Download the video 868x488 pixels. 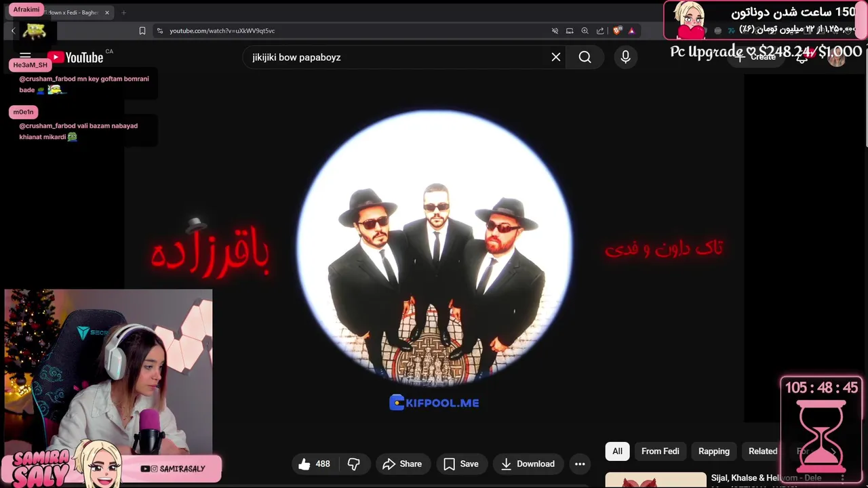pos(528,464)
